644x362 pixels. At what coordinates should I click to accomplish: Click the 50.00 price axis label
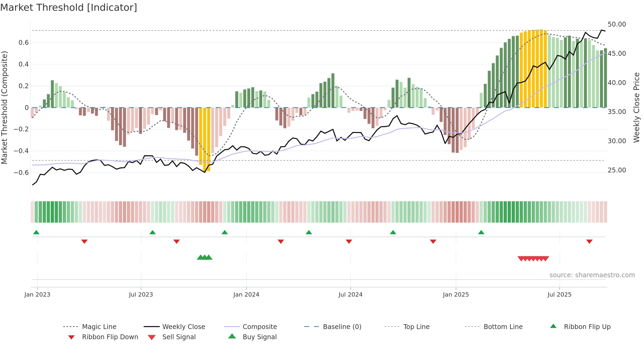(x=617, y=24)
